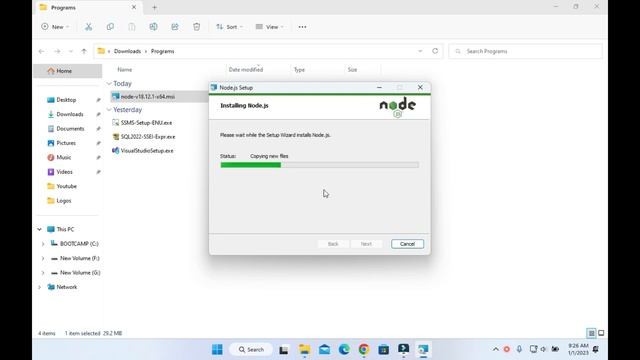Open Task View from the taskbar
The image size is (640, 360).
(x=284, y=349)
